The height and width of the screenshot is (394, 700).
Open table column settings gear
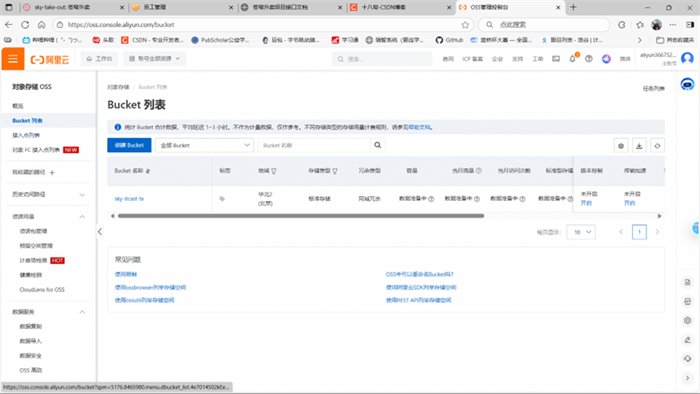point(621,145)
